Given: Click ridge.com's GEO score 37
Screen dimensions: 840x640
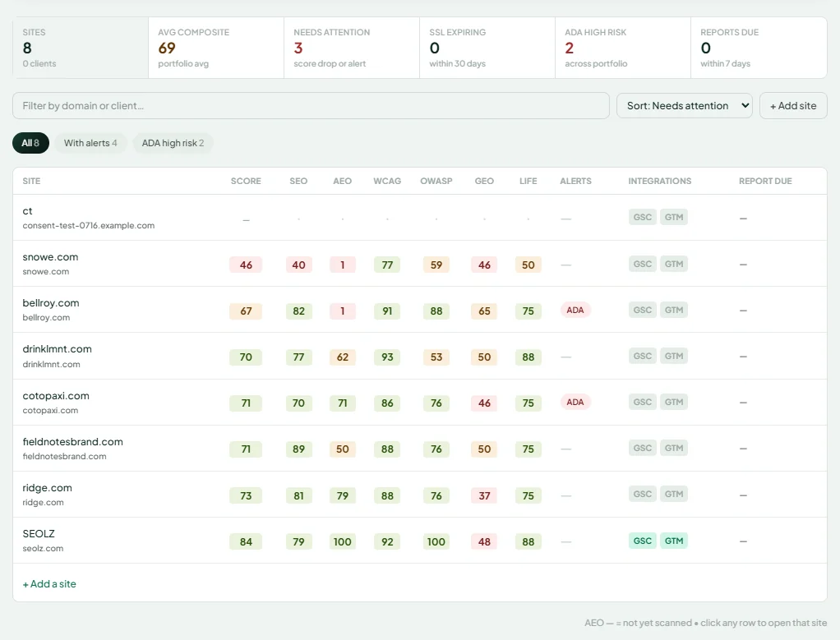Looking at the screenshot, I should tap(484, 496).
